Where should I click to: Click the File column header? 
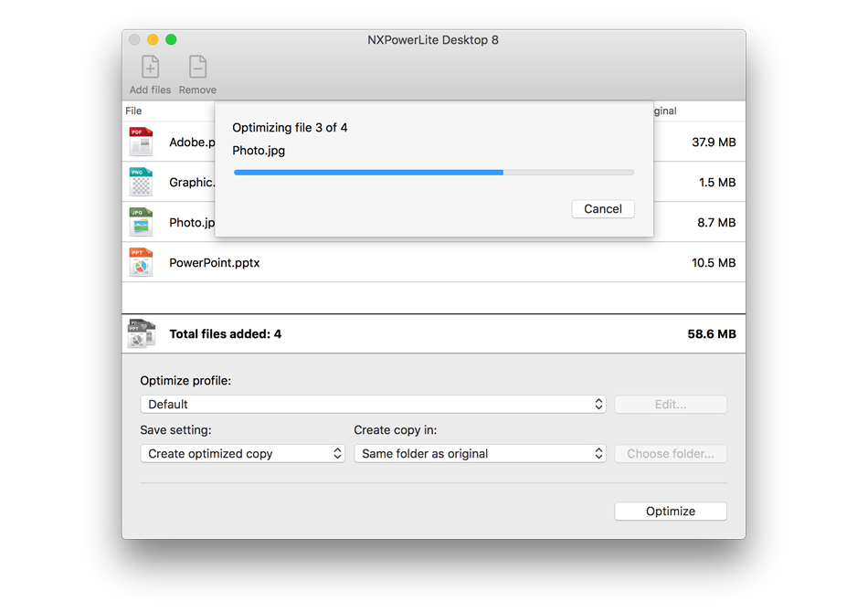pyautogui.click(x=133, y=111)
